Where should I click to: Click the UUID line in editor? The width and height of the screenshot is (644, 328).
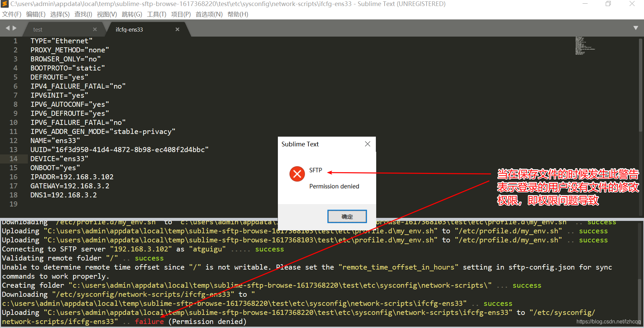119,149
